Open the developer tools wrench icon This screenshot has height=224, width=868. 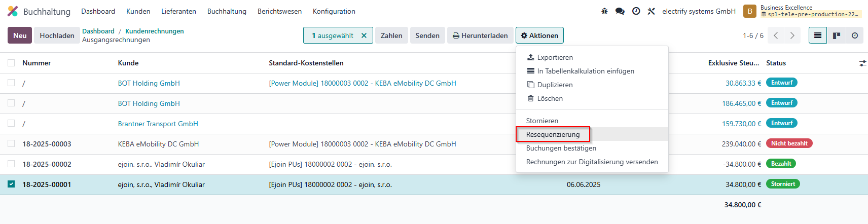pyautogui.click(x=652, y=11)
